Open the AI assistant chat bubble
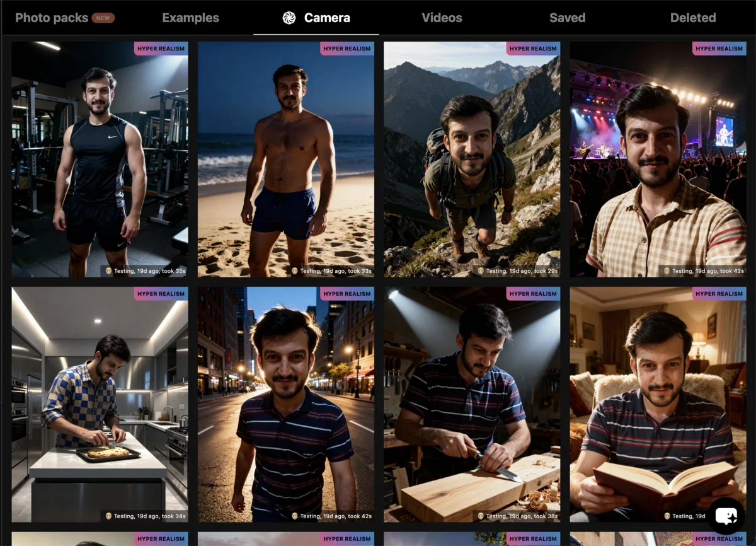This screenshot has width=756, height=546. tap(725, 516)
